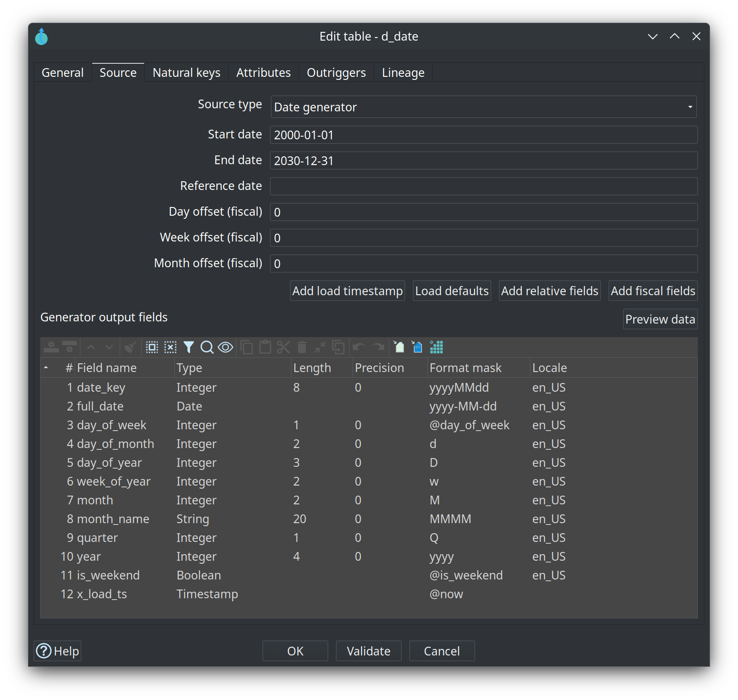
Task: Click the redo arrow icon
Action: 378,347
